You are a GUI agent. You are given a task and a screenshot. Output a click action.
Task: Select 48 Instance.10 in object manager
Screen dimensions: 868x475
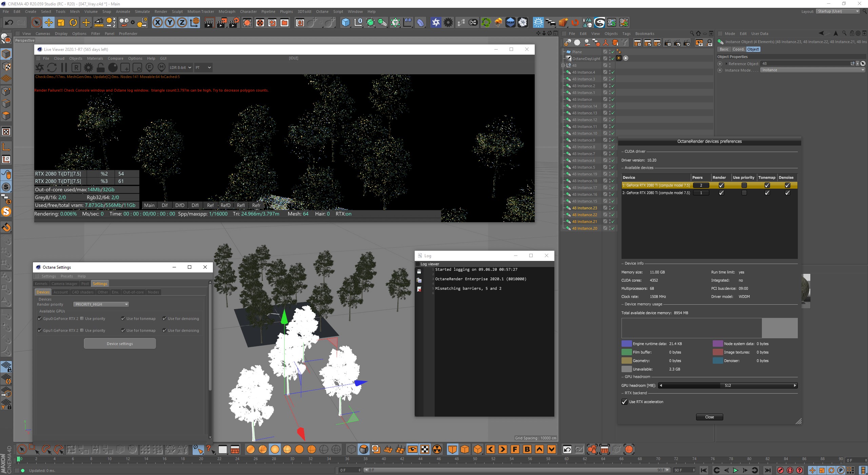[x=585, y=133]
